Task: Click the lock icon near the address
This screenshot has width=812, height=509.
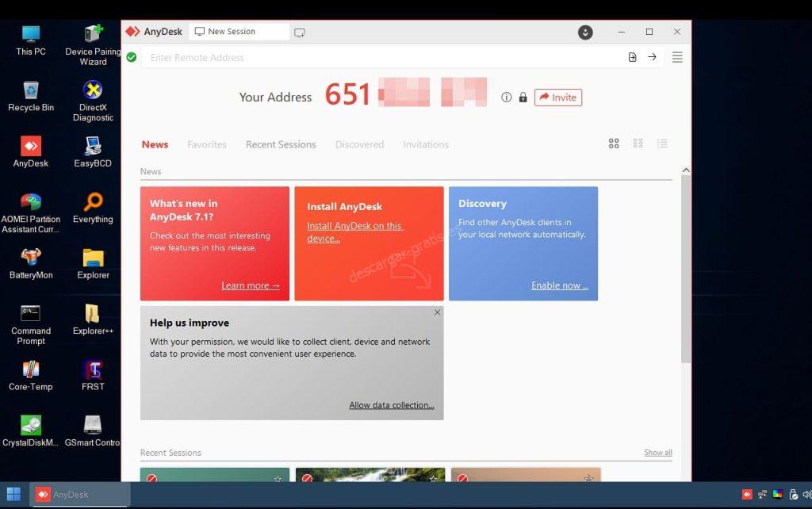Action: tap(523, 97)
